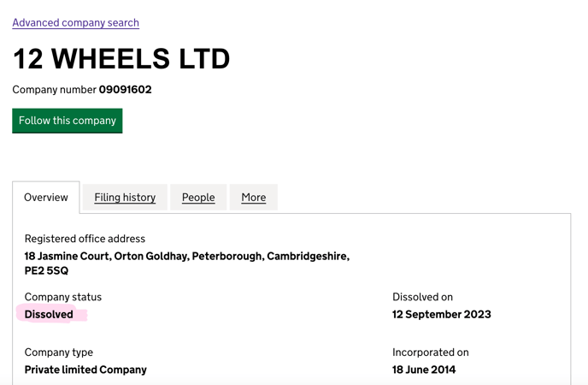Select the Overview tab
Viewport: 588px width, 385px height.
pos(46,198)
